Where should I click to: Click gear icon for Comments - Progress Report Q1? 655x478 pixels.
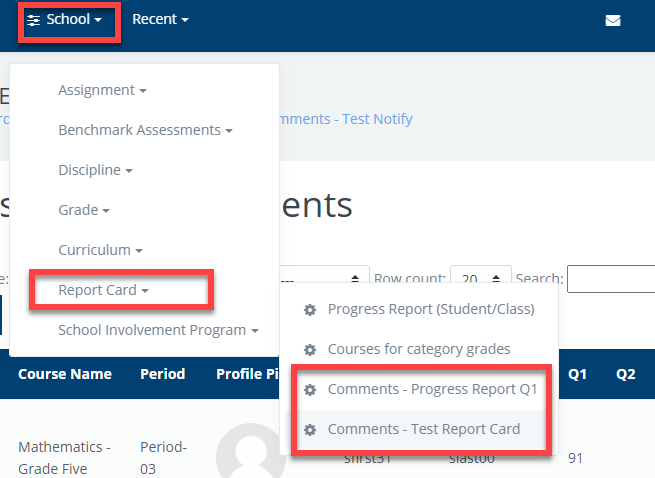pyautogui.click(x=310, y=390)
